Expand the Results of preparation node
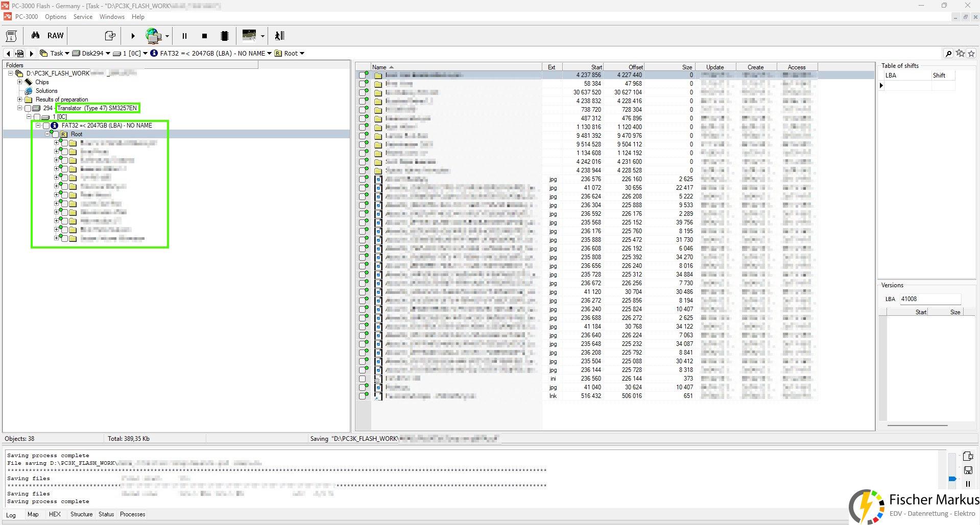The height and width of the screenshot is (525, 980). (x=19, y=99)
